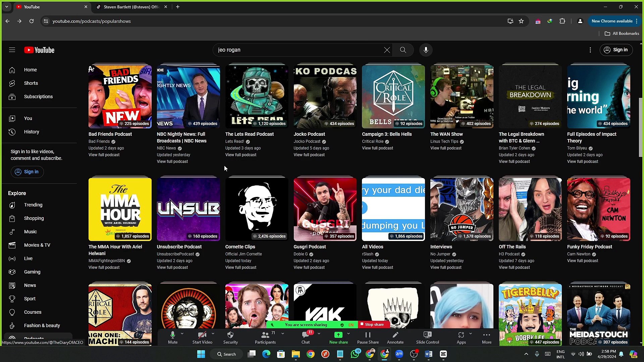Click the YouTube logo in the header
This screenshot has height=362, width=644.
click(39, 50)
